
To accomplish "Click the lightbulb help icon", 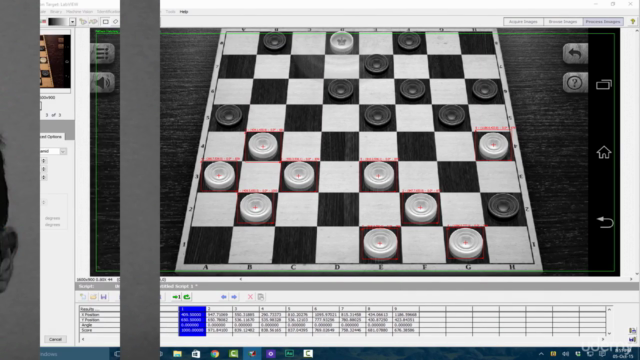I will 633,22.
